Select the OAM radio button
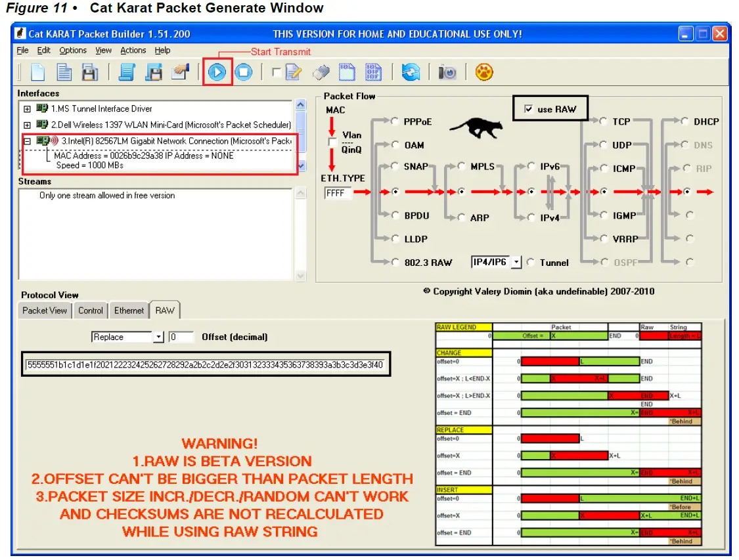Screen dimensions: 739x560 click(x=395, y=144)
